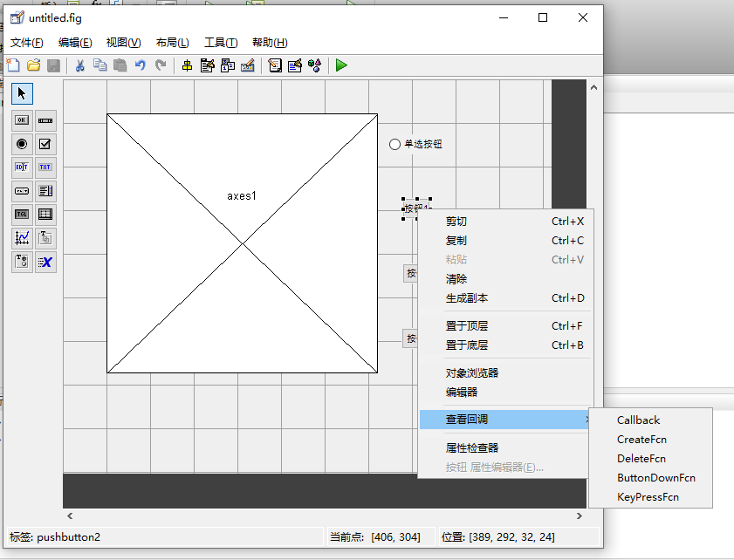The image size is (734, 560).
Task: Run the figure with green arrow
Action: click(x=341, y=65)
